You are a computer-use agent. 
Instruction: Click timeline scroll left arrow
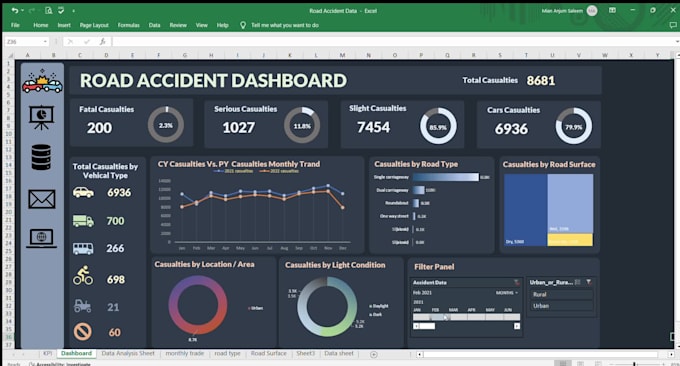(416, 326)
